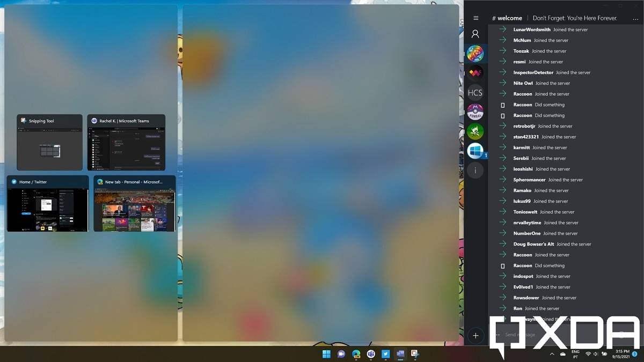Image resolution: width=644 pixels, height=362 pixels.
Task: Open the hamburger menu in Discord client
Action: point(475,18)
